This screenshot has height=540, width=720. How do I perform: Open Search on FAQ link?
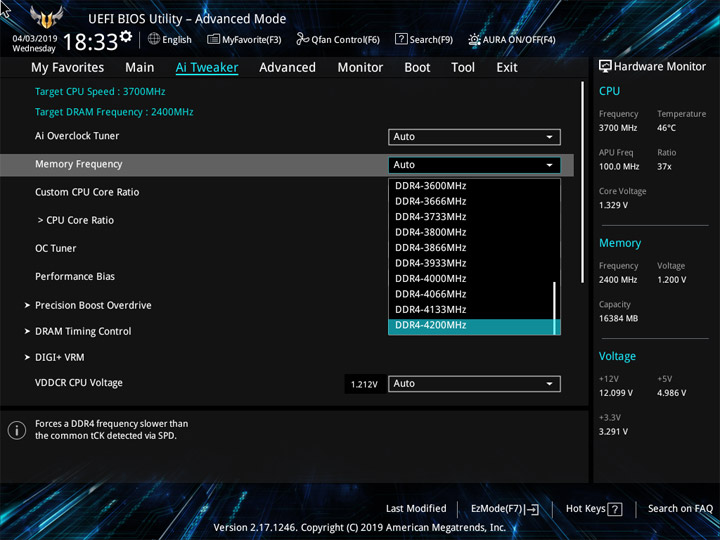pos(681,509)
